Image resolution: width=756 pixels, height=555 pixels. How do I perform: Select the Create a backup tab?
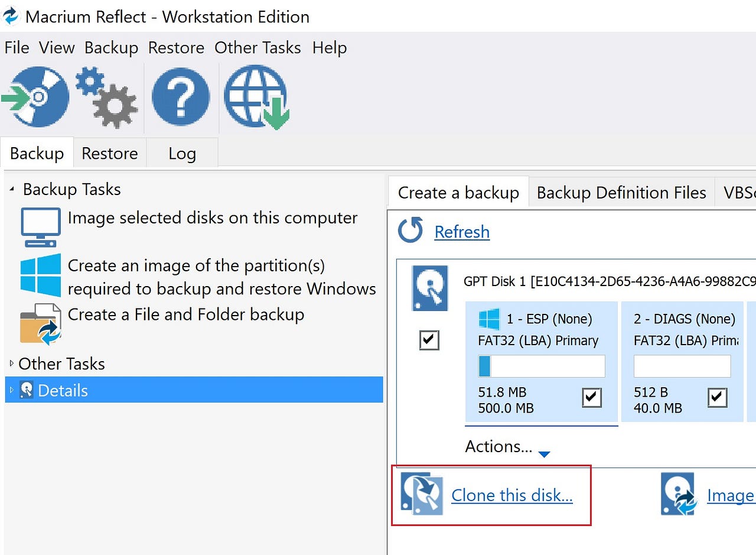click(458, 193)
